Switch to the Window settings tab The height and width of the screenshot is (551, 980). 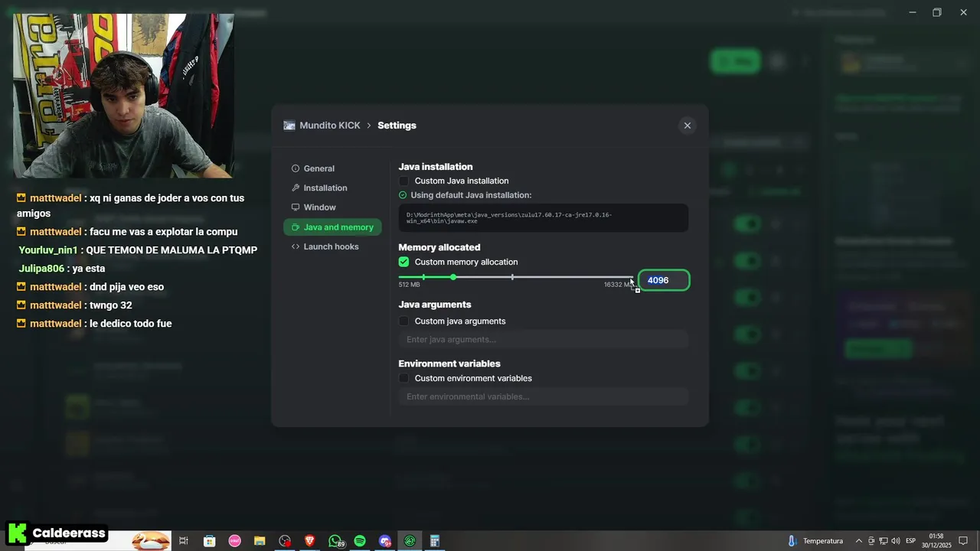point(314,207)
